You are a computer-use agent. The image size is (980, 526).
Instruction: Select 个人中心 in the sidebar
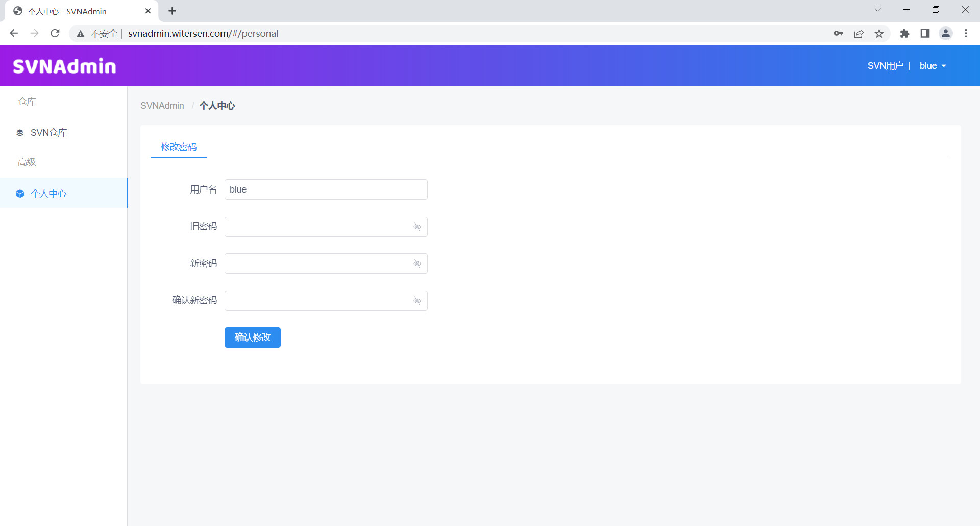48,194
